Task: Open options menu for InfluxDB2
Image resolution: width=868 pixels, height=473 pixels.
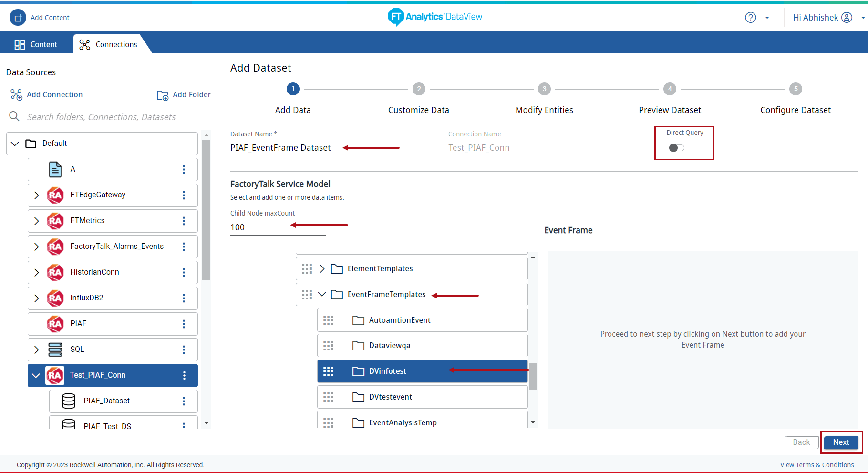Action: pyautogui.click(x=184, y=298)
